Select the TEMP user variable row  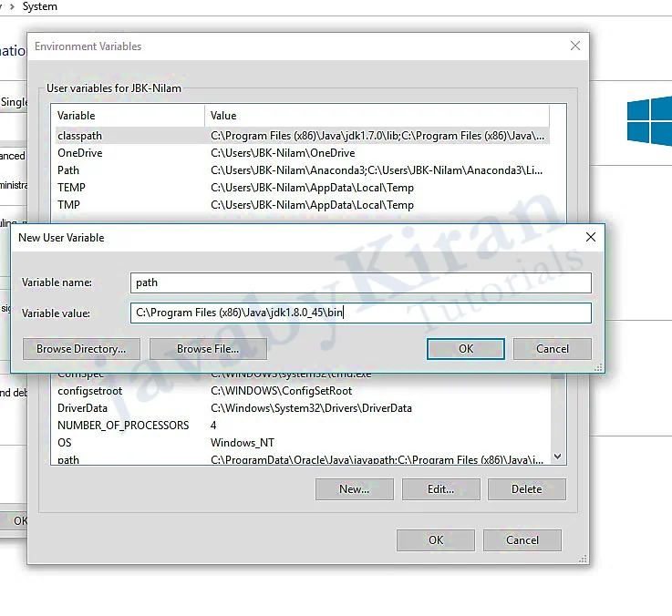click(302, 187)
